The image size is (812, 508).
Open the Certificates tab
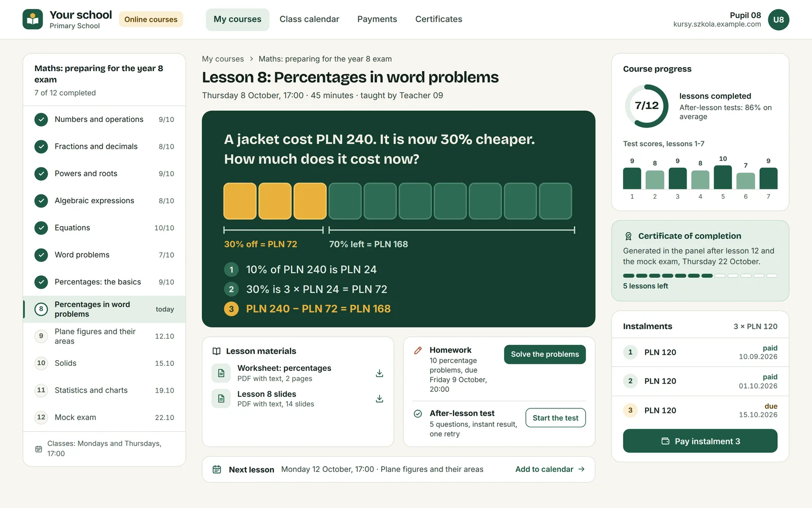(x=438, y=19)
